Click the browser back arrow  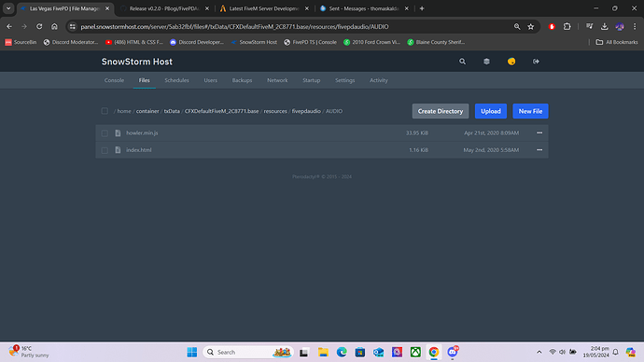click(x=9, y=27)
